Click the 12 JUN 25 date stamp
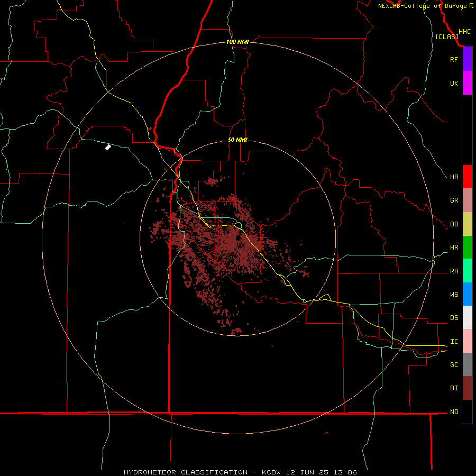476x476 pixels. point(307,472)
